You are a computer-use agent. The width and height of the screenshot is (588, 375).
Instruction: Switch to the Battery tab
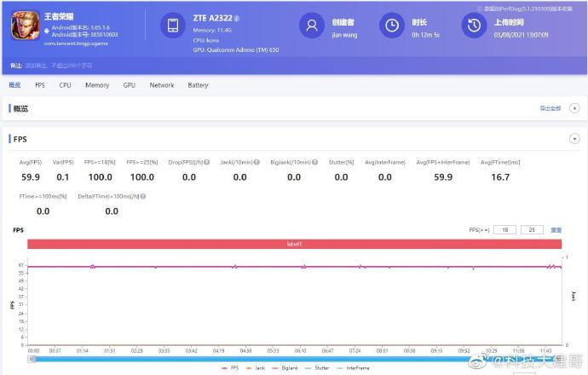tap(198, 85)
